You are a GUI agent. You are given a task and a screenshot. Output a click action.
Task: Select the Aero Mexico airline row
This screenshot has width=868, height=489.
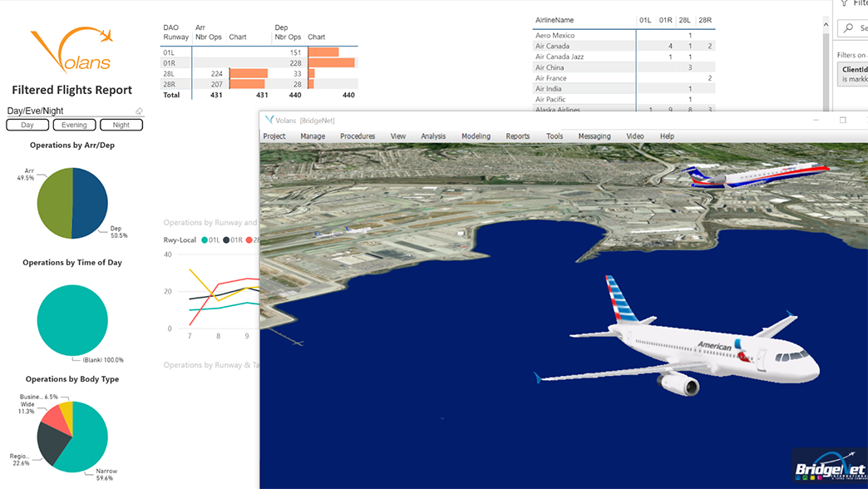point(624,36)
